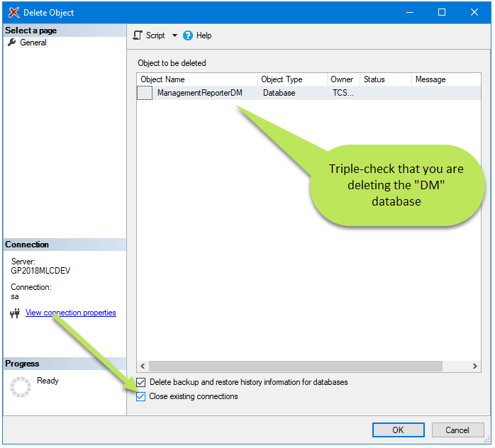Click the GP2018MLCDEV server name
The width and height of the screenshot is (495, 448).
point(40,271)
